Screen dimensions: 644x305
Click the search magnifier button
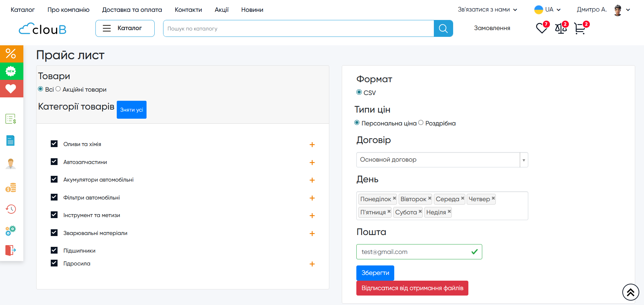pos(443,28)
